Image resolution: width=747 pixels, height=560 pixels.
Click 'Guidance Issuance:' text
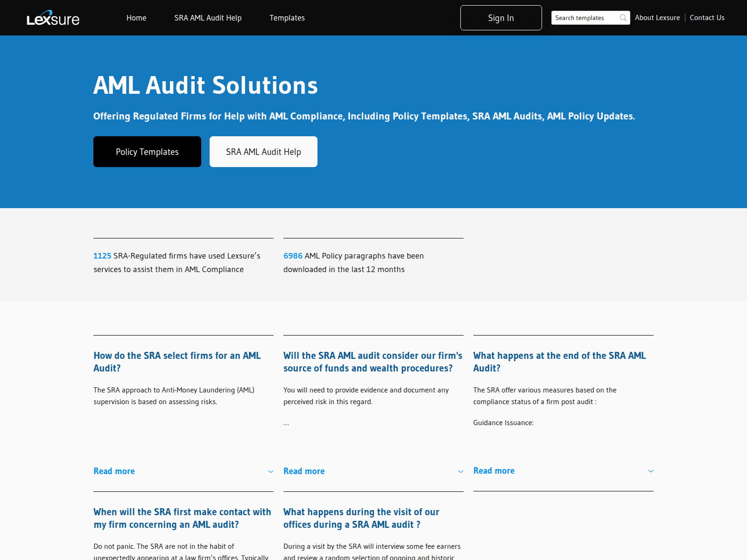tap(503, 423)
